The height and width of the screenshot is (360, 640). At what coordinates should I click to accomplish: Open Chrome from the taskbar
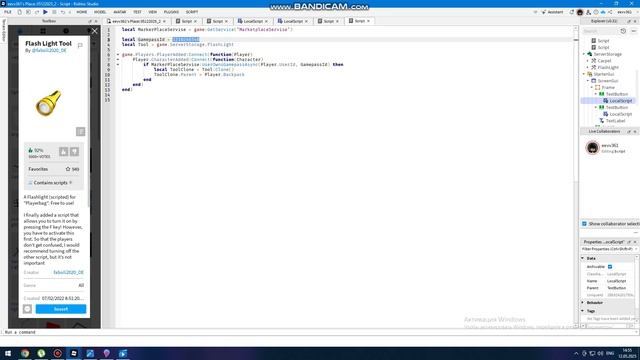[x=25, y=353]
